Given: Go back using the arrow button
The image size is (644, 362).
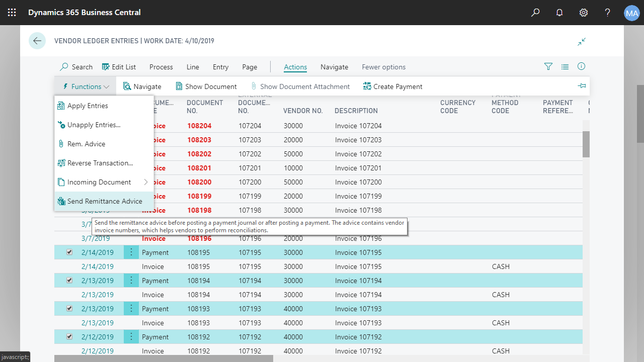Looking at the screenshot, I should click(37, 41).
